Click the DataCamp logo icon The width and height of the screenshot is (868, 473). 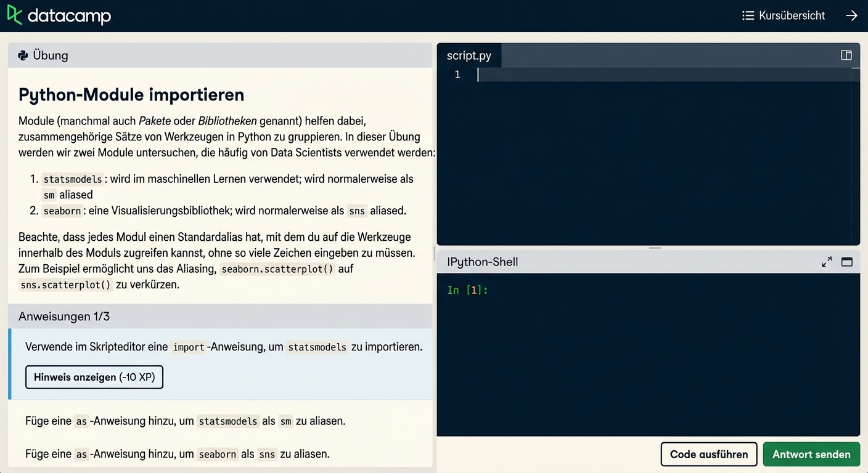pyautogui.click(x=14, y=15)
